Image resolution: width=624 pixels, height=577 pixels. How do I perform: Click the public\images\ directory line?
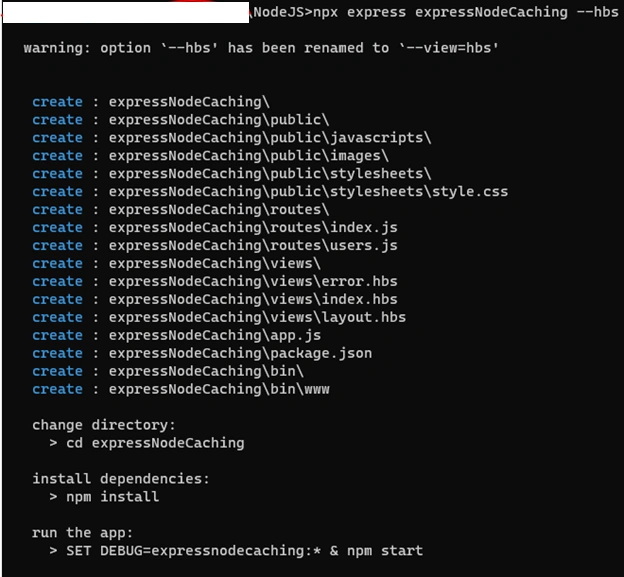click(210, 156)
